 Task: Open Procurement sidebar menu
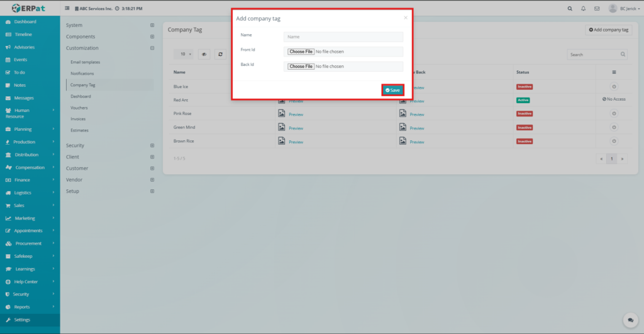[30, 243]
